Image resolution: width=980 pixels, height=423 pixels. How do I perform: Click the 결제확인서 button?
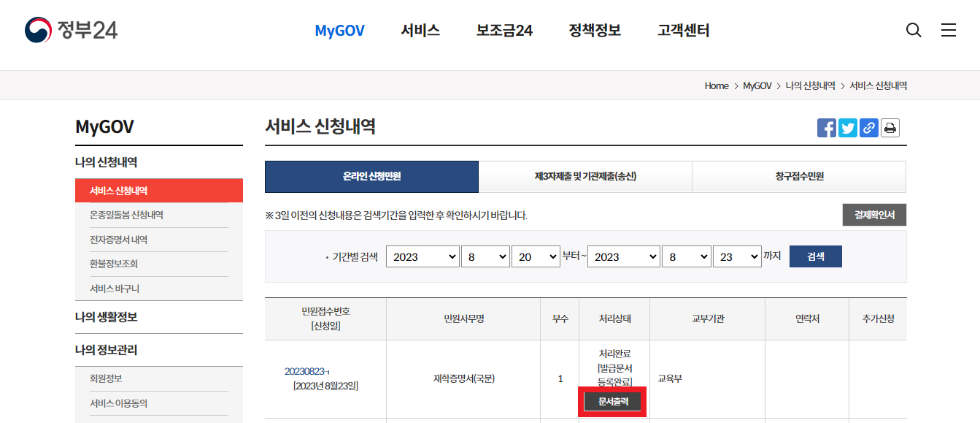point(873,214)
